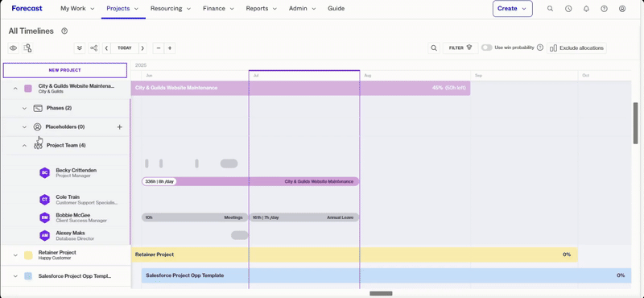Go to previous period with left arrow
This screenshot has height=298, width=644.
(106, 48)
